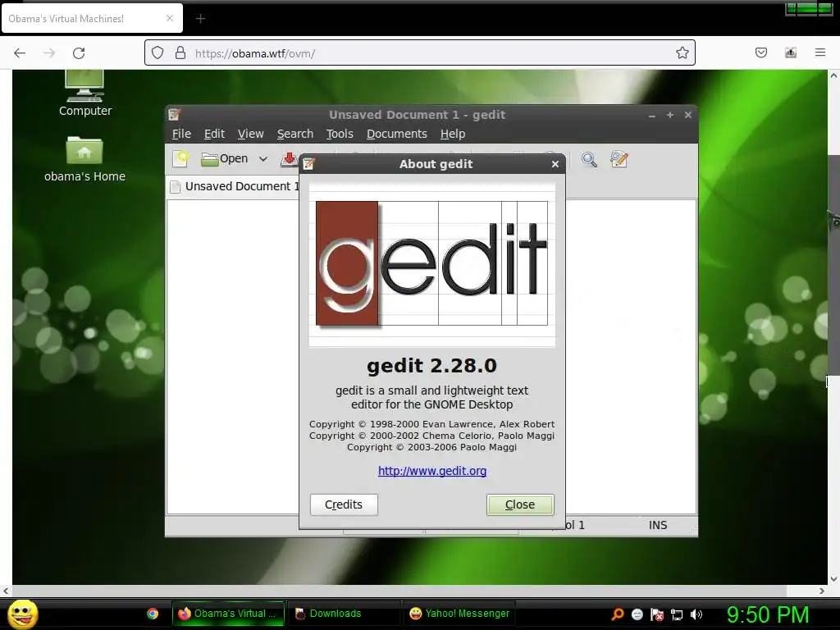The height and width of the screenshot is (630, 840).
Task: Open the Documents menu in gedit
Action: pos(397,134)
